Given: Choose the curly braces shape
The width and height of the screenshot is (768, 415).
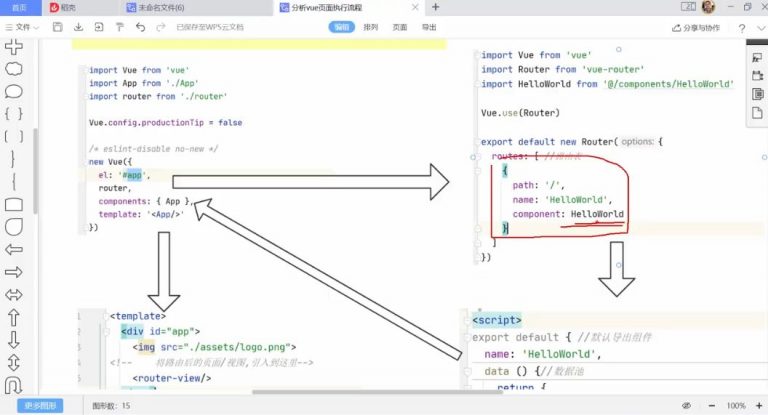Looking at the screenshot, I should (x=14, y=113).
